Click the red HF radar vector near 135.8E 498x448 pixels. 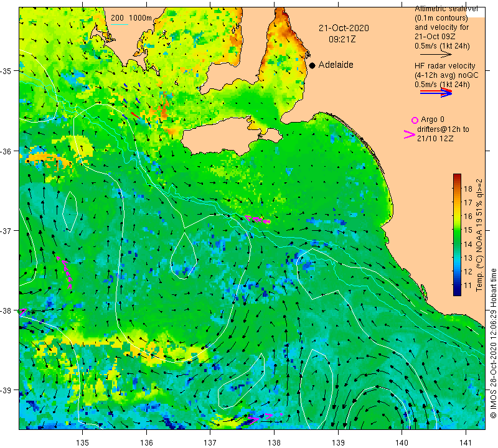point(135,115)
